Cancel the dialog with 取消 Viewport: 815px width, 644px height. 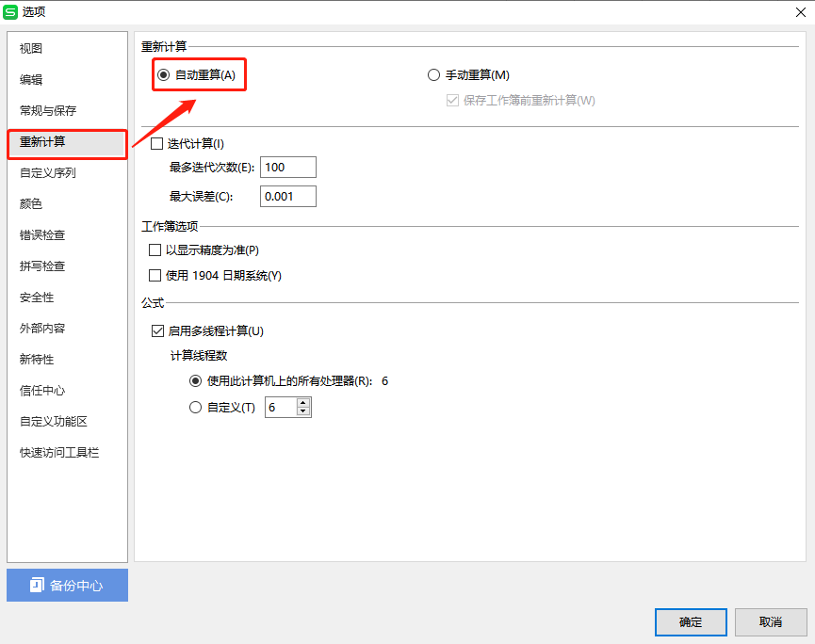[771, 621]
